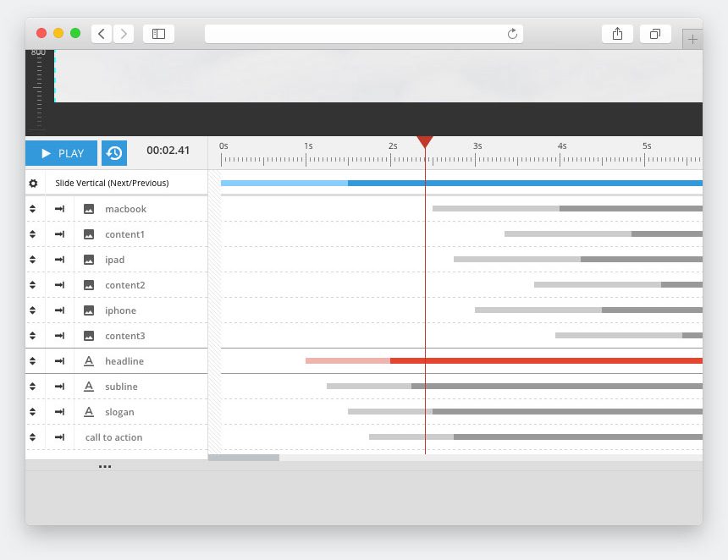Click reorder arrows for slogan layer
728x560 pixels.
coord(32,411)
